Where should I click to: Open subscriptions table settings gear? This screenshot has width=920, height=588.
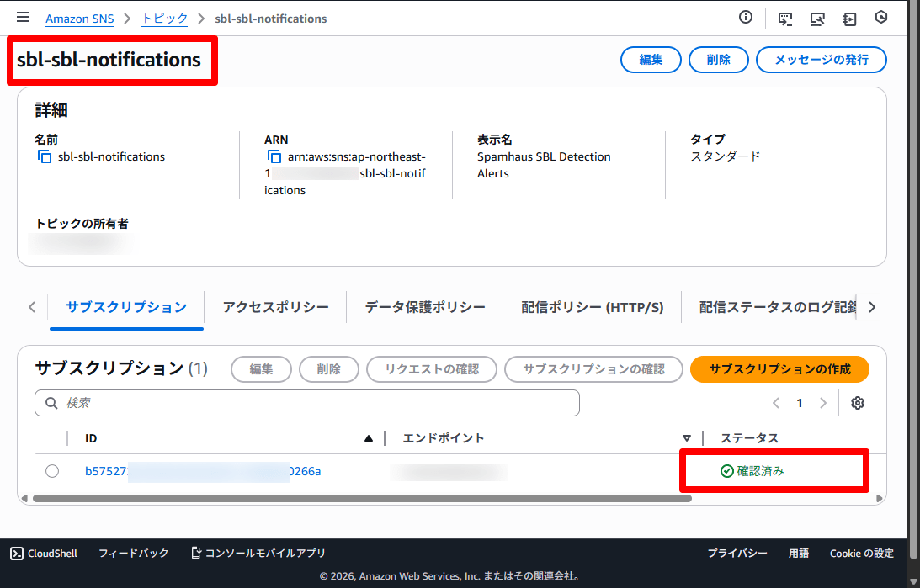[x=858, y=403]
